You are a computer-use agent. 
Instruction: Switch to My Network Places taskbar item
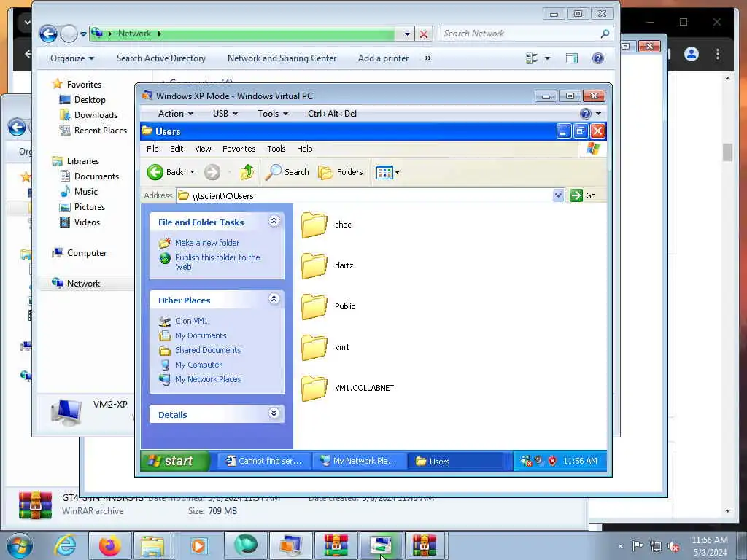click(x=360, y=461)
